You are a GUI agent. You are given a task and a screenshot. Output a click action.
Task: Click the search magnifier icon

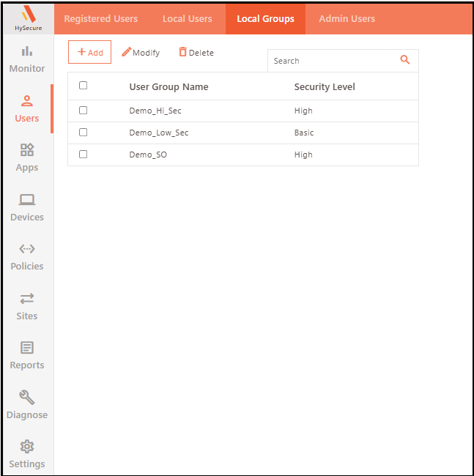[x=405, y=60]
